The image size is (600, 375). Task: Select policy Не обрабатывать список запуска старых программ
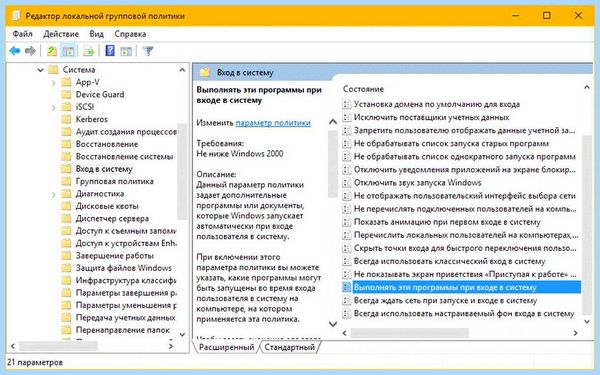pyautogui.click(x=451, y=143)
